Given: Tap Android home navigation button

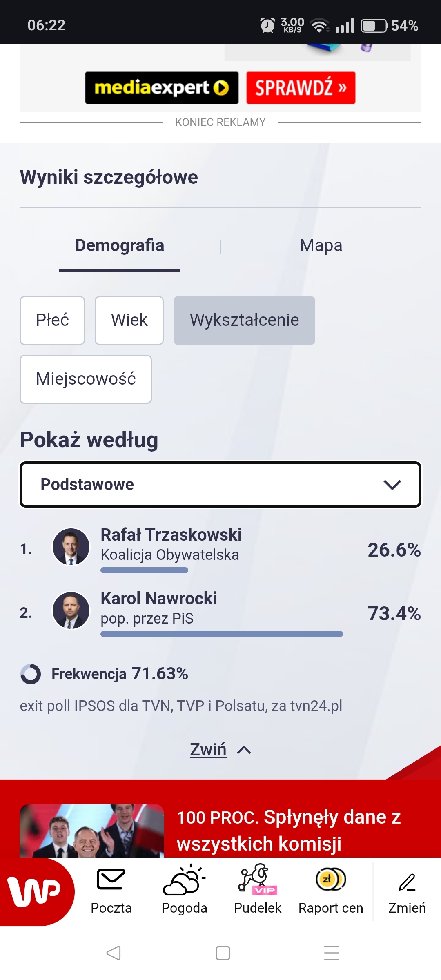Looking at the screenshot, I should [x=223, y=953].
